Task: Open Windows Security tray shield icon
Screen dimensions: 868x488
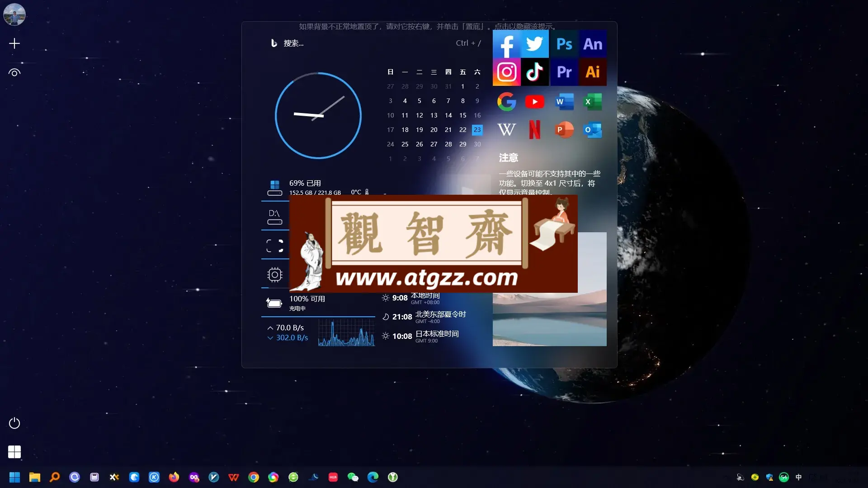Action: (x=769, y=477)
